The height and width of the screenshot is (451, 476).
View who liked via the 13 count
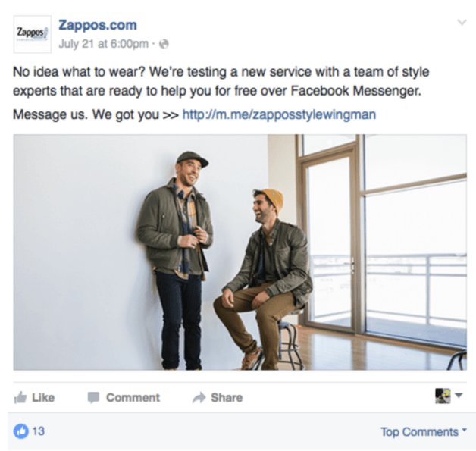(x=39, y=431)
